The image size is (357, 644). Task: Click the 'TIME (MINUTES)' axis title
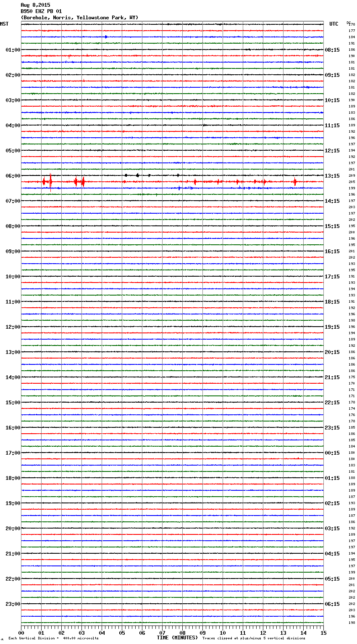pos(177,638)
